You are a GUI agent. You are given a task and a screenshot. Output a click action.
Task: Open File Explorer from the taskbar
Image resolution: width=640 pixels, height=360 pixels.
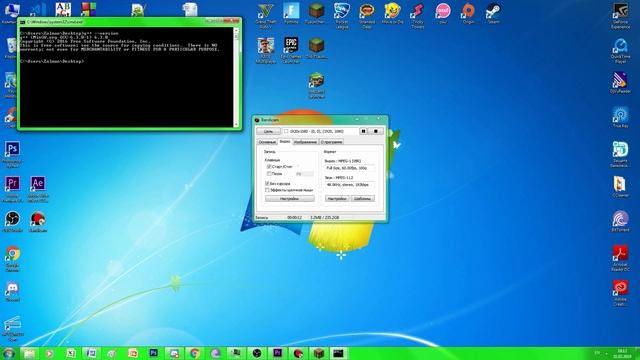click(x=29, y=353)
